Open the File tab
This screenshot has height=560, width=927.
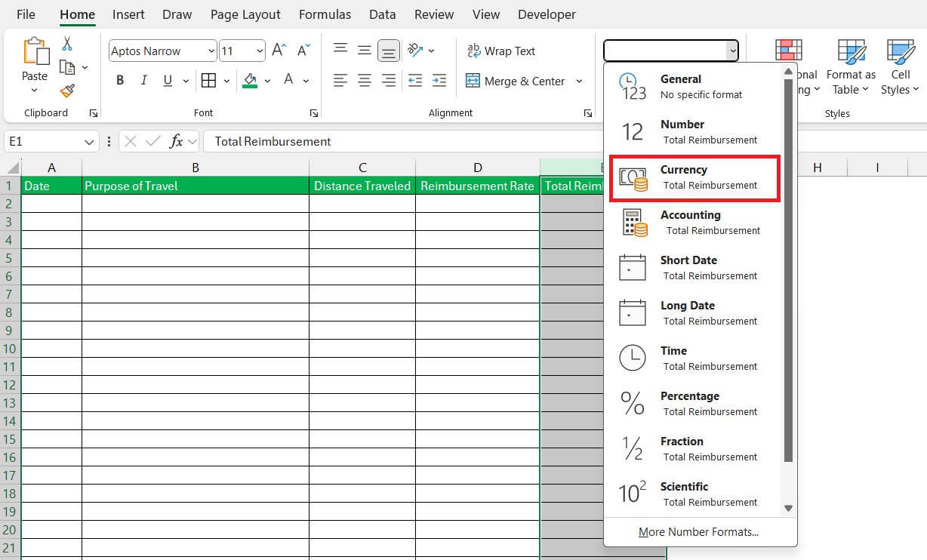coord(26,14)
